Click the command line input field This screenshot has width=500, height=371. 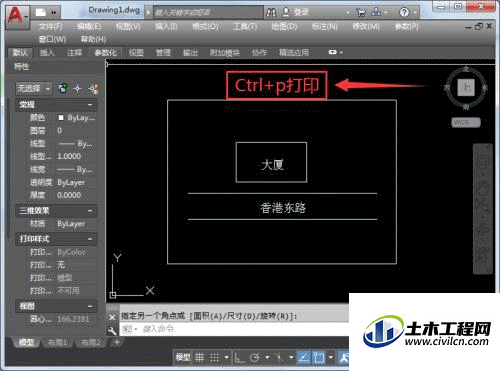234,329
